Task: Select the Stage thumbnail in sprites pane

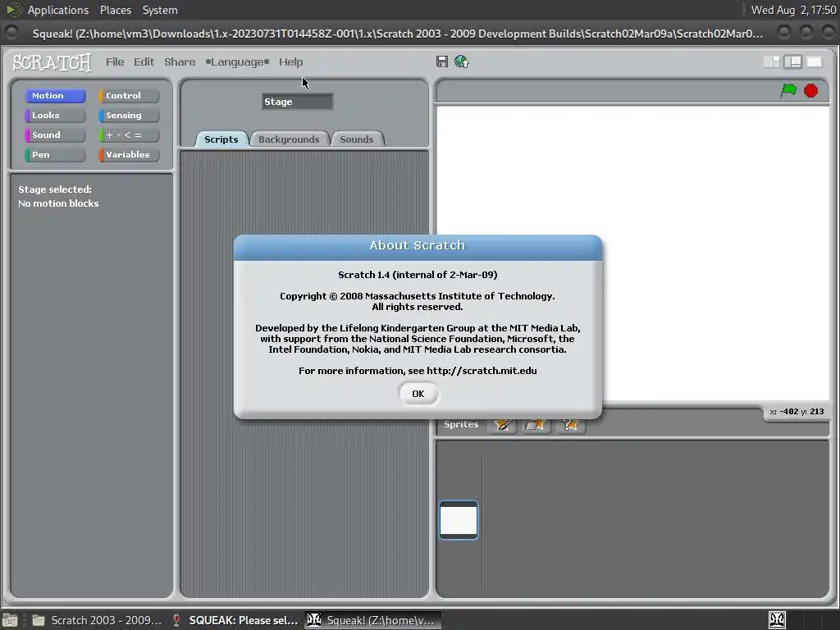Action: (459, 519)
